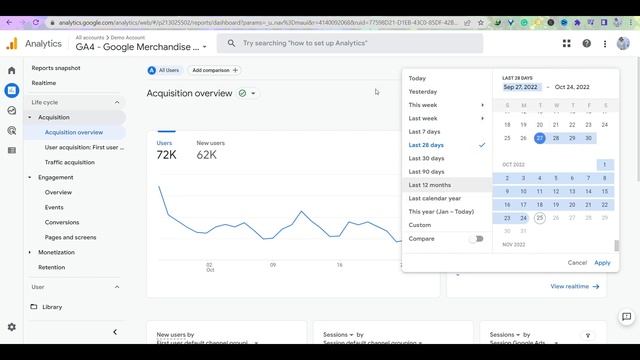This screenshot has height=360, width=640.
Task: Click the Oct 24, 2022 end date field
Action: 572,87
